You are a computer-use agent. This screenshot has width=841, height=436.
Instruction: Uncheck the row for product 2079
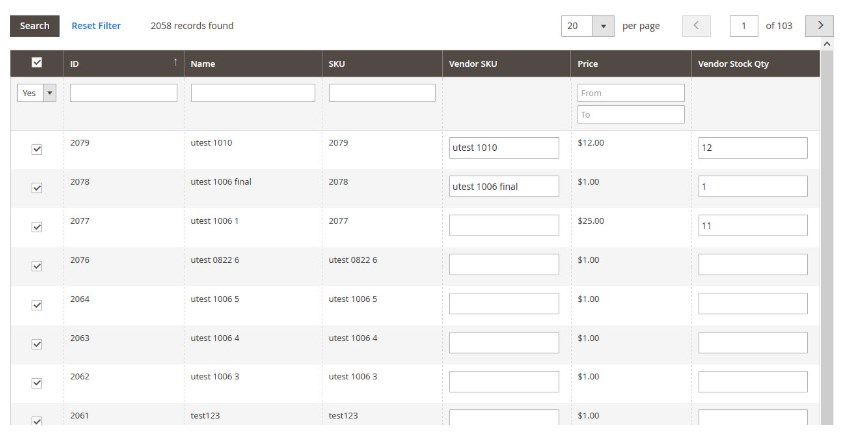click(37, 149)
